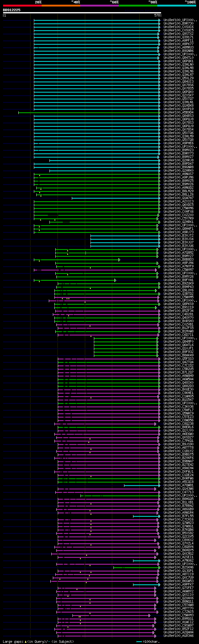The image size is (199, 644).
Task: Open the UniRef100_C0SUC5 hit label
Action: [x=178, y=30]
